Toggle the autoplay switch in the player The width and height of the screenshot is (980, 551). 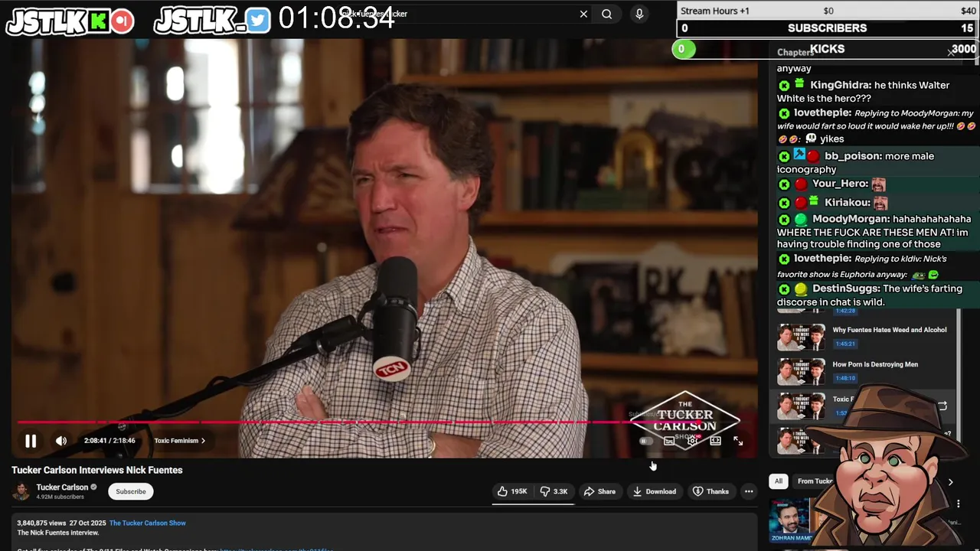pyautogui.click(x=645, y=441)
